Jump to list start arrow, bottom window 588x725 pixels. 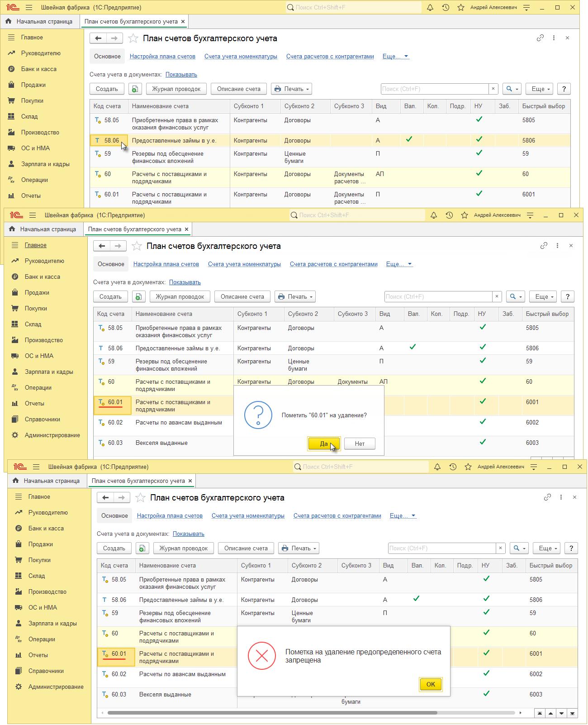[539, 713]
